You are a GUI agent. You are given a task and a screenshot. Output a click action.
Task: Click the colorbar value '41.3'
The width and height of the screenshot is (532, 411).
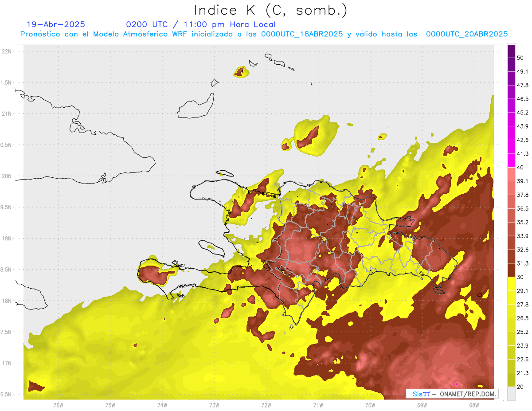pyautogui.click(x=523, y=154)
